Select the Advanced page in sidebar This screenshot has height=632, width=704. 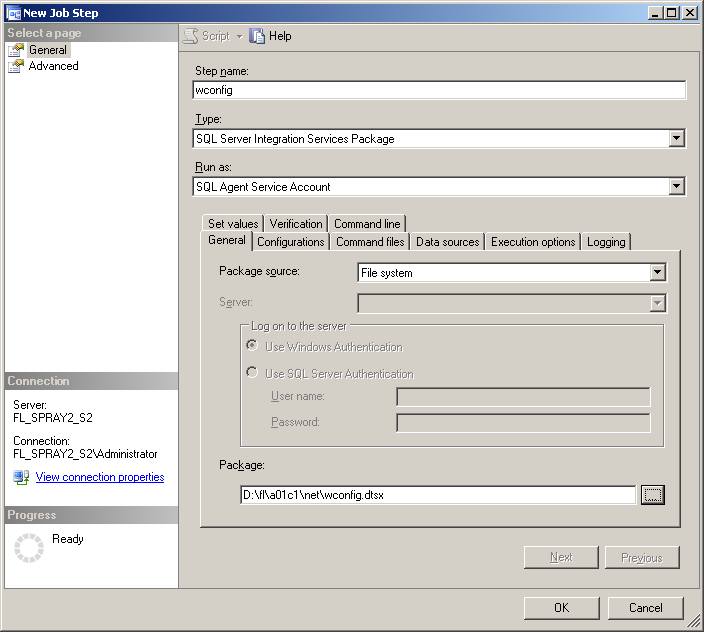(x=53, y=66)
